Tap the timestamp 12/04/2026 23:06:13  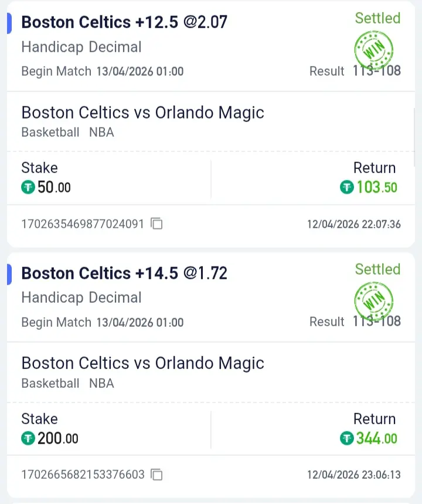[354, 475]
